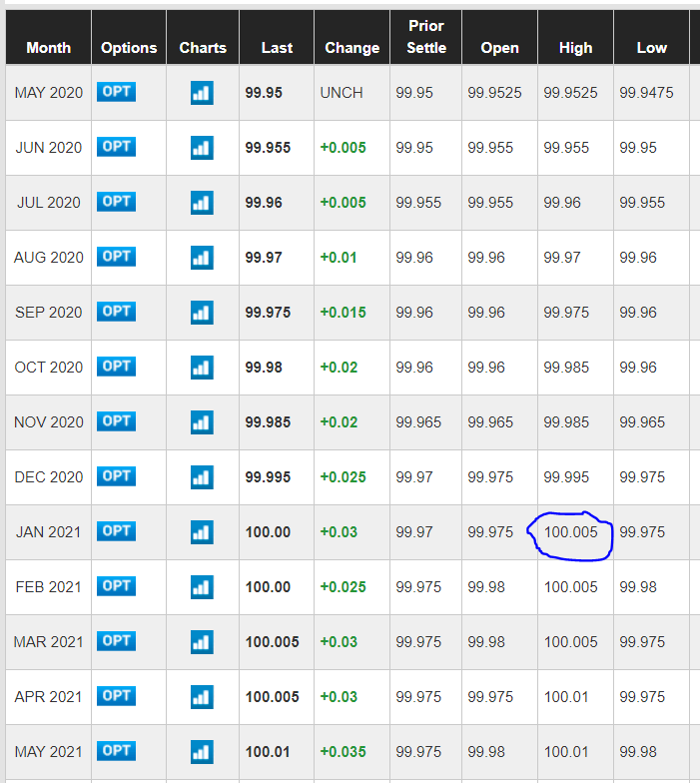This screenshot has height=783, width=700.
Task: Click the +0.035 change for MAY 2021
Action: pyautogui.click(x=344, y=752)
